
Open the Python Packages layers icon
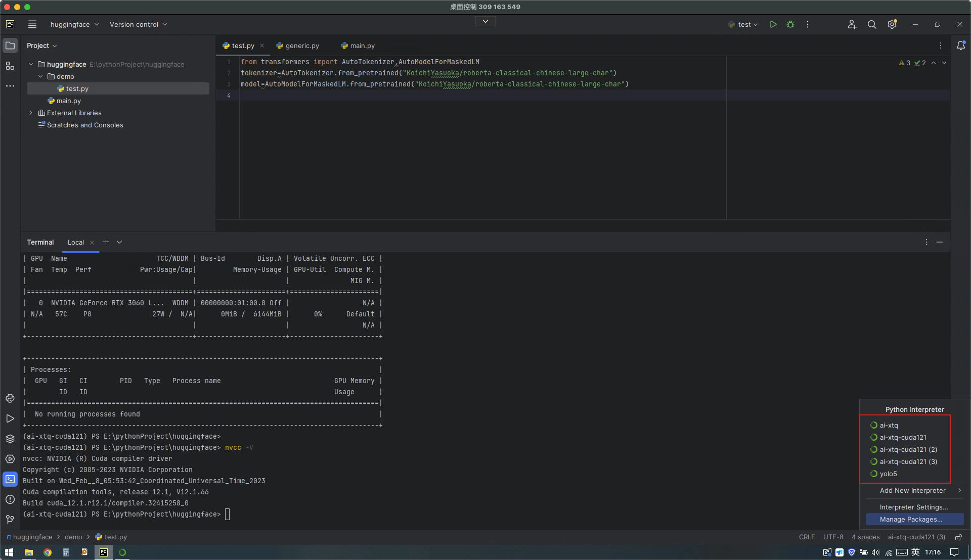10,439
